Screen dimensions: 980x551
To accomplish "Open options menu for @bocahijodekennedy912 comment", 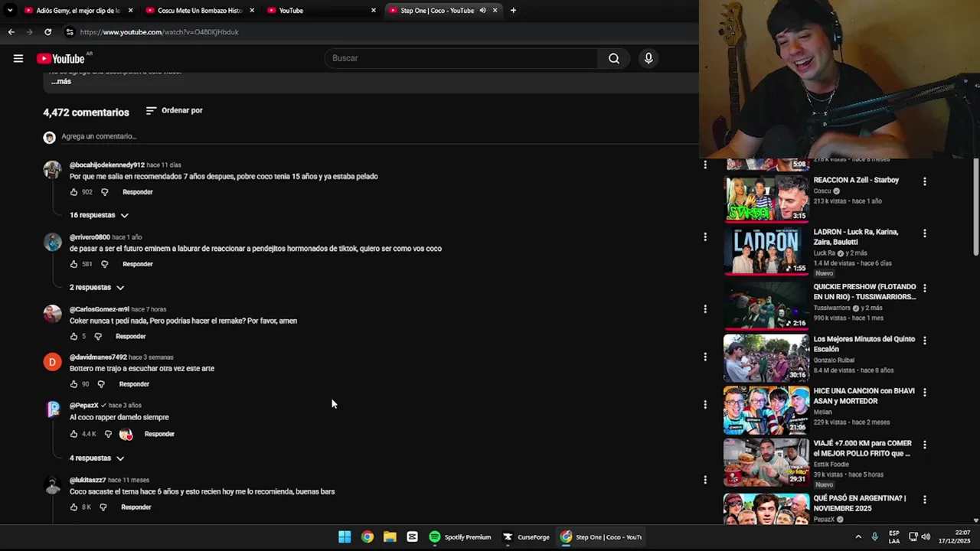I will [705, 165].
